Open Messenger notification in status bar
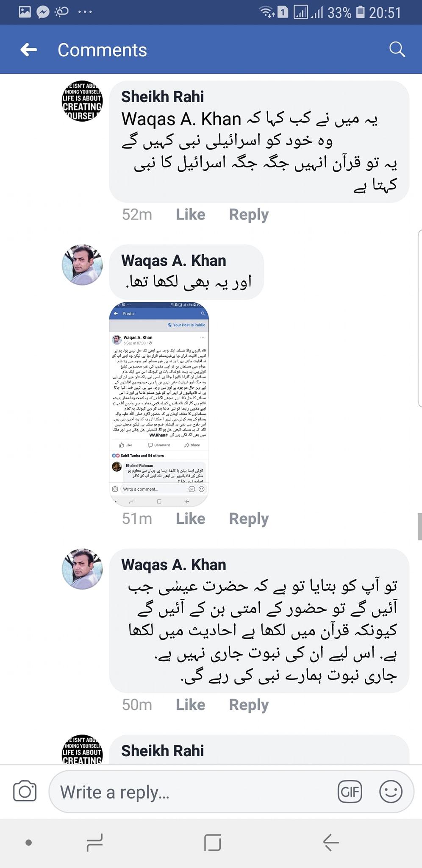 pyautogui.click(x=43, y=12)
